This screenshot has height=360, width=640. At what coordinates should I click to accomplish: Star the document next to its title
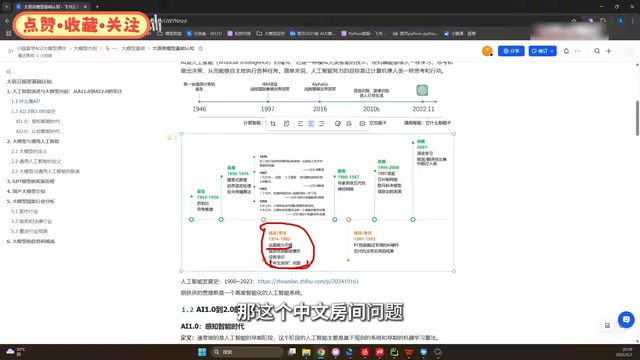(x=200, y=48)
